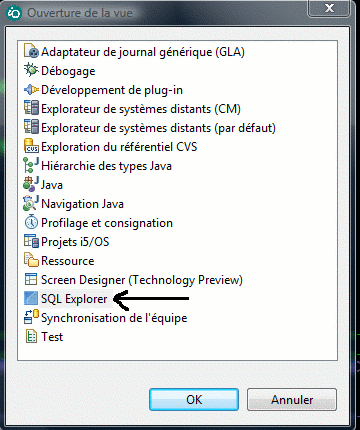This screenshot has height=430, width=360.
Task: Click the Profilage stopwatch icon
Action: tap(31, 222)
